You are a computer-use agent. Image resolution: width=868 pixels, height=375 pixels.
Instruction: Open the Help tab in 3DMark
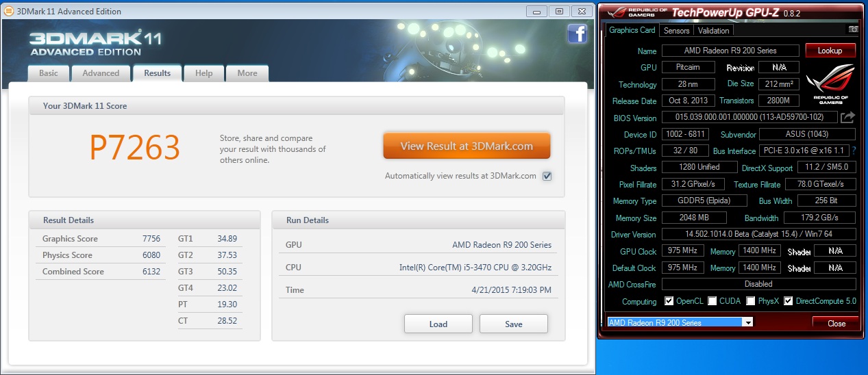click(203, 73)
